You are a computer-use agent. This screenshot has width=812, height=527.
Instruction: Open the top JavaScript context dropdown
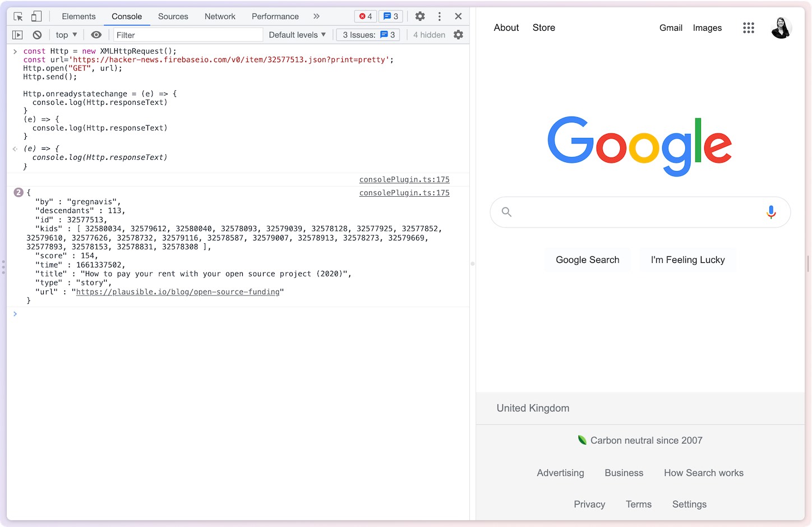click(x=66, y=35)
